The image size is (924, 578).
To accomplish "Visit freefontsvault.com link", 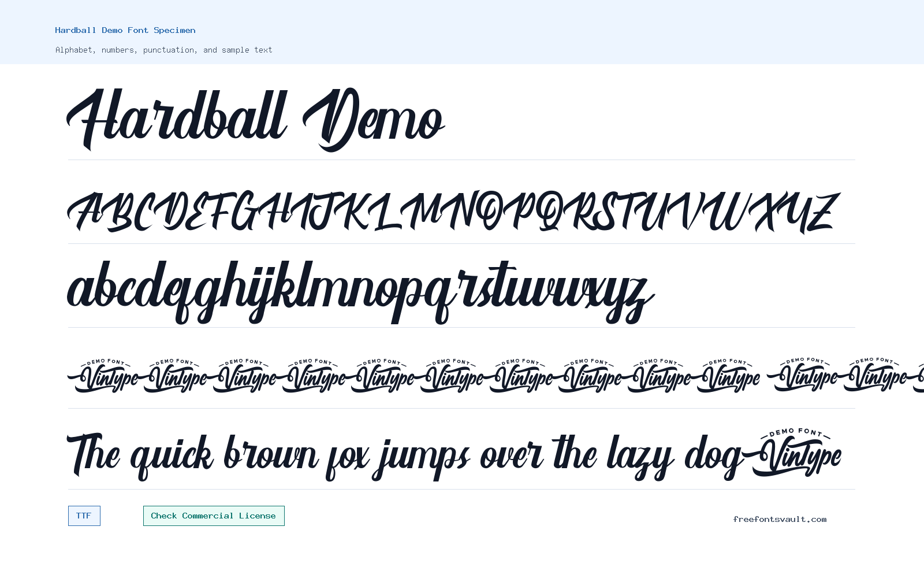I will coord(780,519).
